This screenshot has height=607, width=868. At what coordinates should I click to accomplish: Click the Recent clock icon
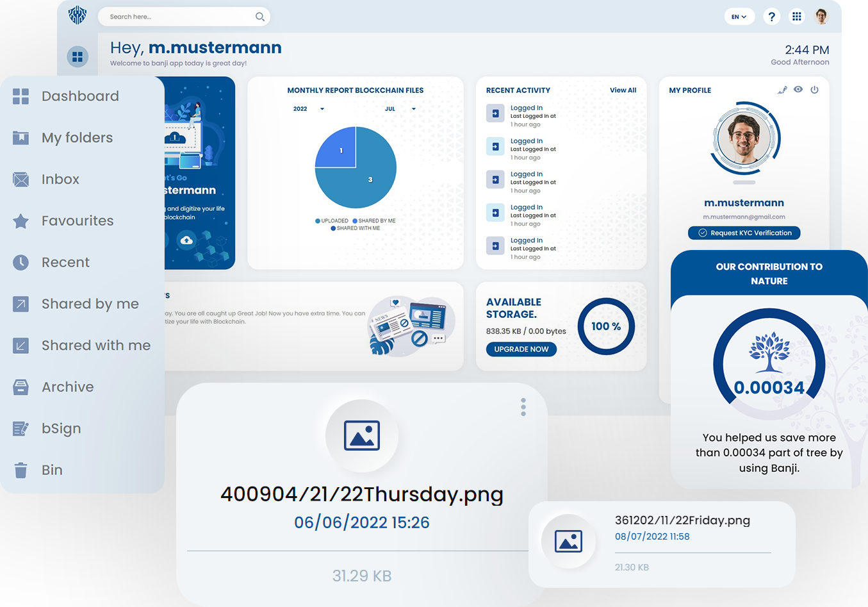20,262
